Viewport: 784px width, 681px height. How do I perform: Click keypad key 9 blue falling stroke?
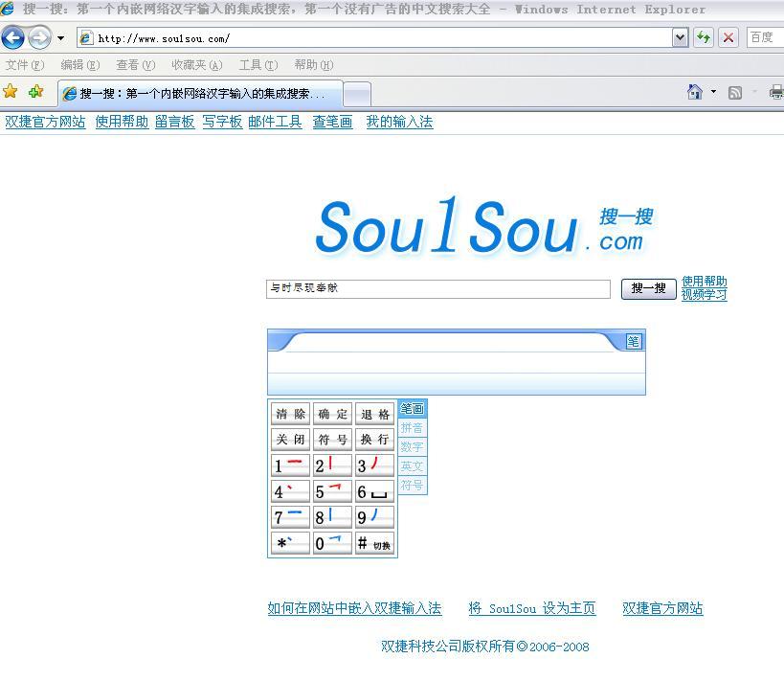tap(374, 517)
